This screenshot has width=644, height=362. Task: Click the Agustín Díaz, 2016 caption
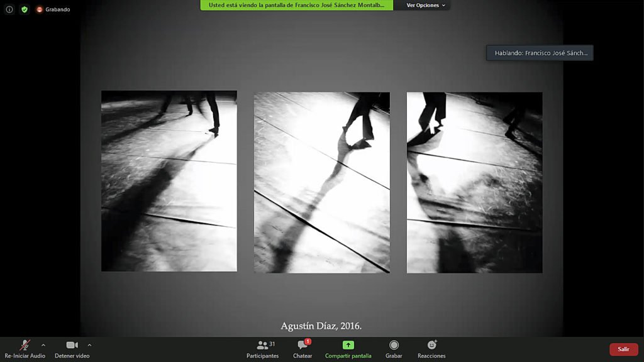click(321, 326)
